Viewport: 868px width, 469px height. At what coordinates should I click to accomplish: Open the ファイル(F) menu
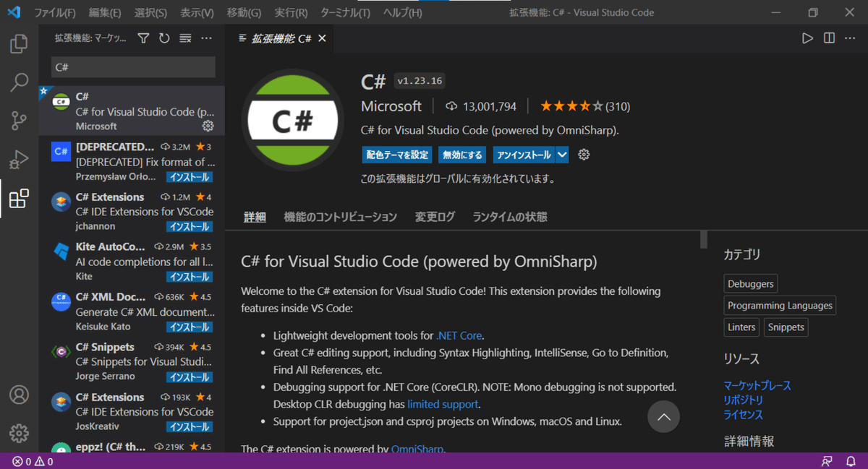[55, 12]
